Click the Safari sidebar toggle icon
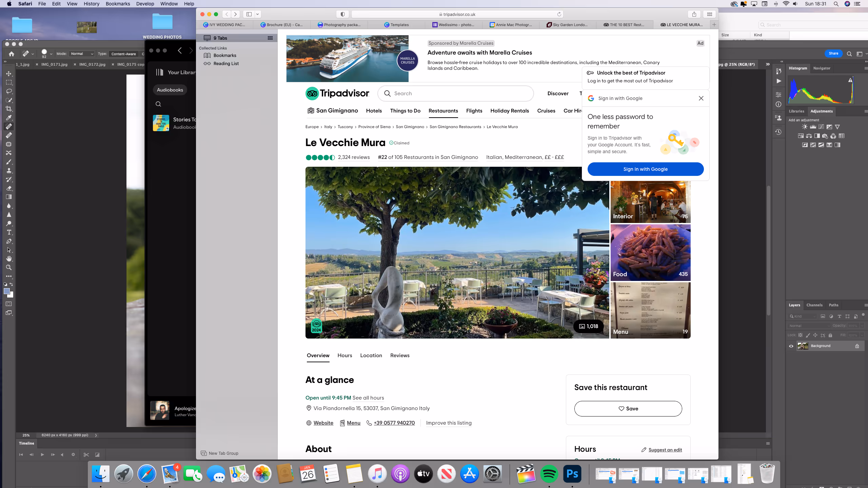 click(x=249, y=14)
